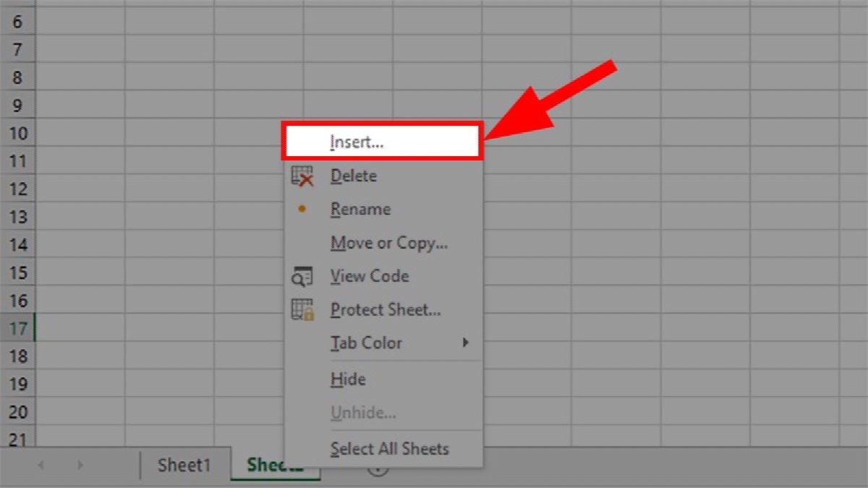Image resolution: width=868 pixels, height=488 pixels.
Task: Select row 20 header
Action: 17,412
